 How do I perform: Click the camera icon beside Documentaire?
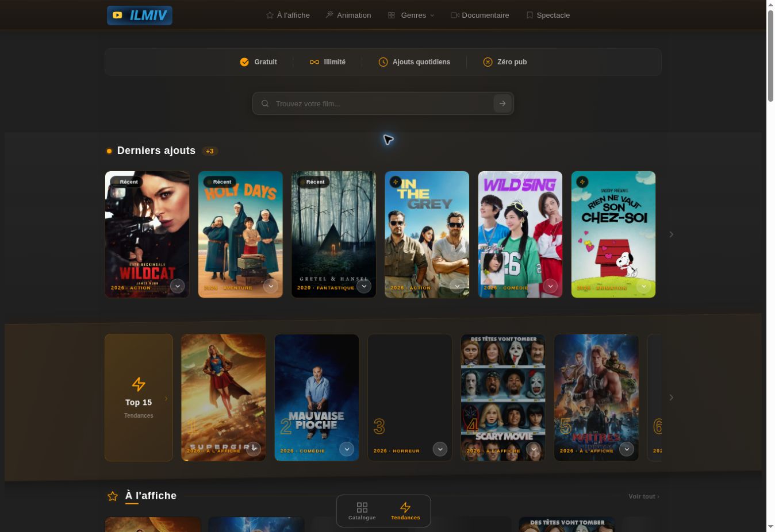click(x=455, y=15)
